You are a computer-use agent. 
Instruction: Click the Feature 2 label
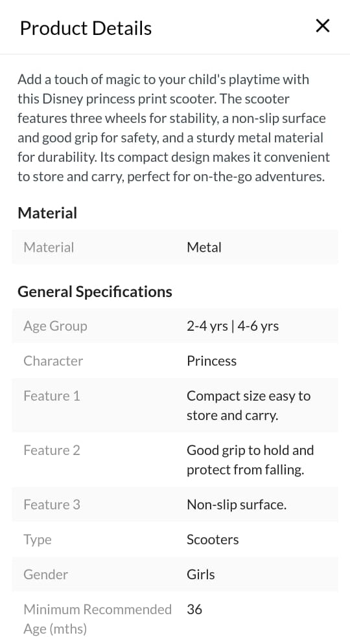pos(51,450)
